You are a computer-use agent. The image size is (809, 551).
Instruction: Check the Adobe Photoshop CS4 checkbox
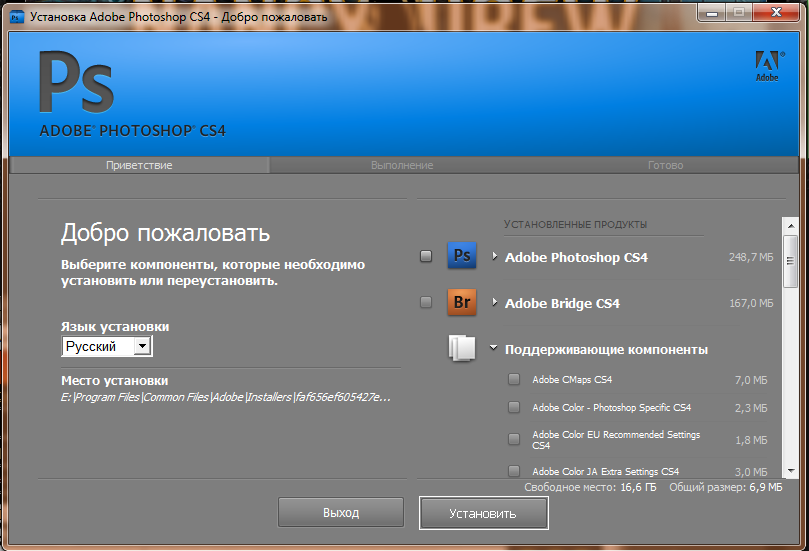426,256
